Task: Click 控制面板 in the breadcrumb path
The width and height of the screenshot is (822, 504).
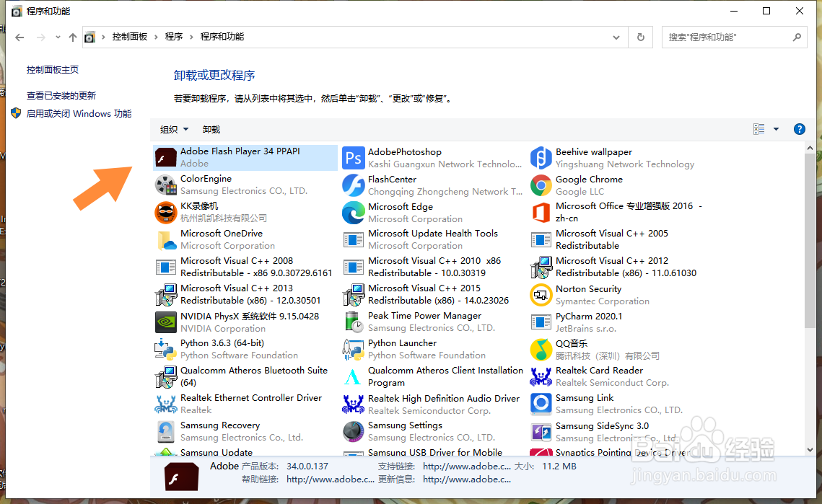Action: [129, 37]
